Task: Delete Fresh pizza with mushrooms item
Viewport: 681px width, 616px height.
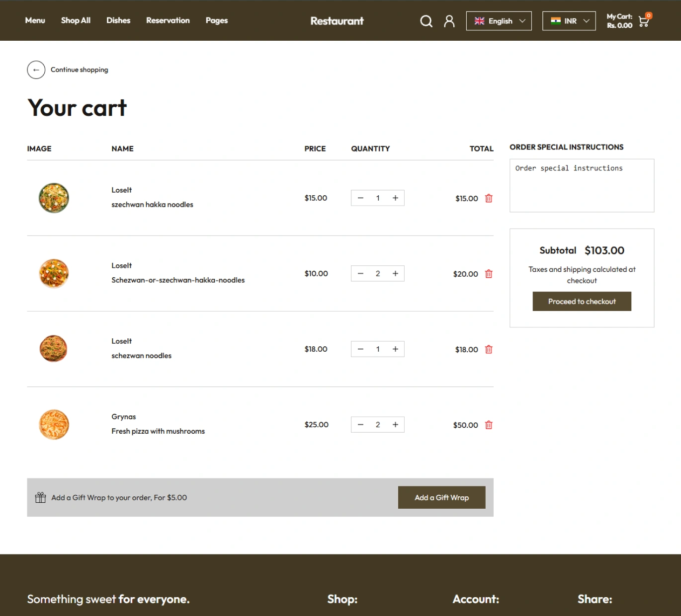Action: (x=489, y=425)
